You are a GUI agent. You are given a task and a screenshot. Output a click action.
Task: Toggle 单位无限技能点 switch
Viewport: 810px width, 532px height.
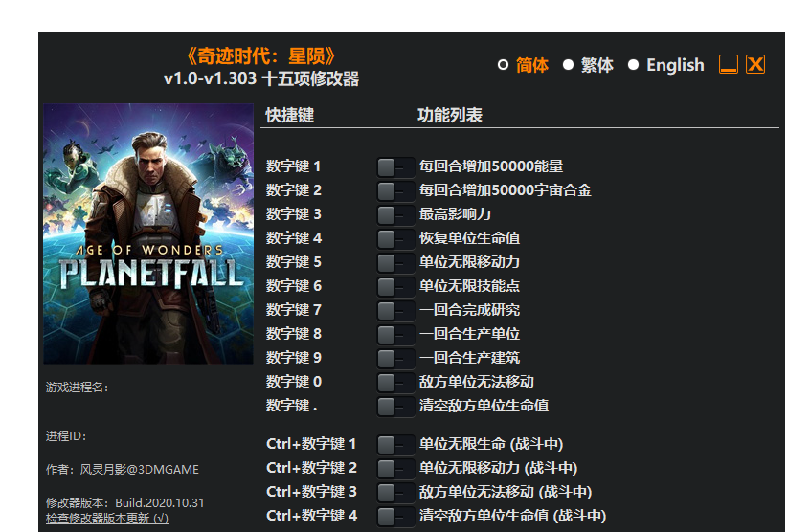[395, 286]
